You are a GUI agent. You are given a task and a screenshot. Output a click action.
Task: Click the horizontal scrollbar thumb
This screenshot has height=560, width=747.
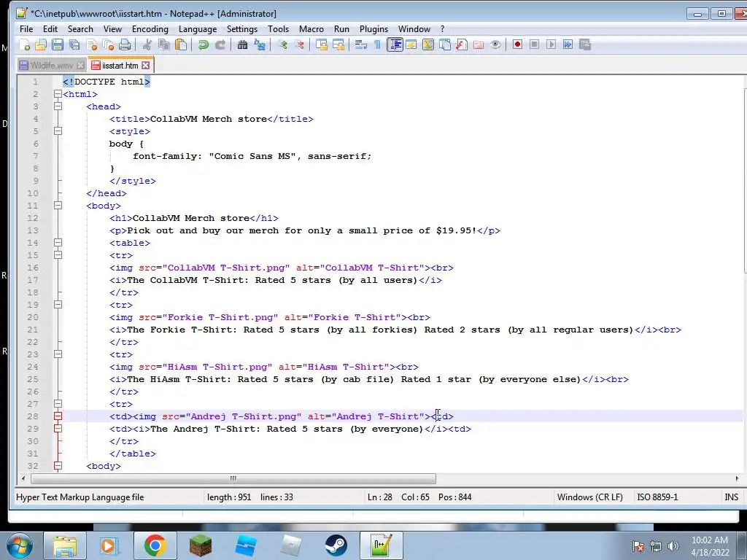pos(233,478)
